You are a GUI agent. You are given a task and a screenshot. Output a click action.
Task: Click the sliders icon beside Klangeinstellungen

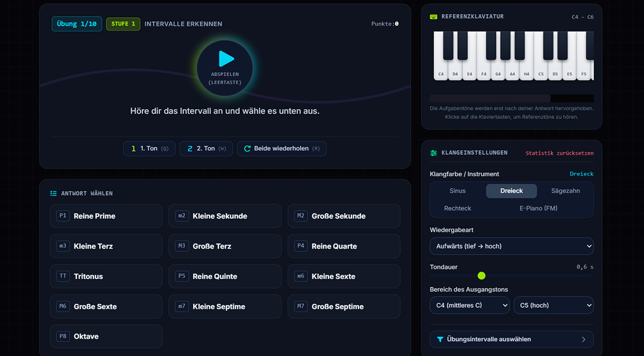[434, 153]
